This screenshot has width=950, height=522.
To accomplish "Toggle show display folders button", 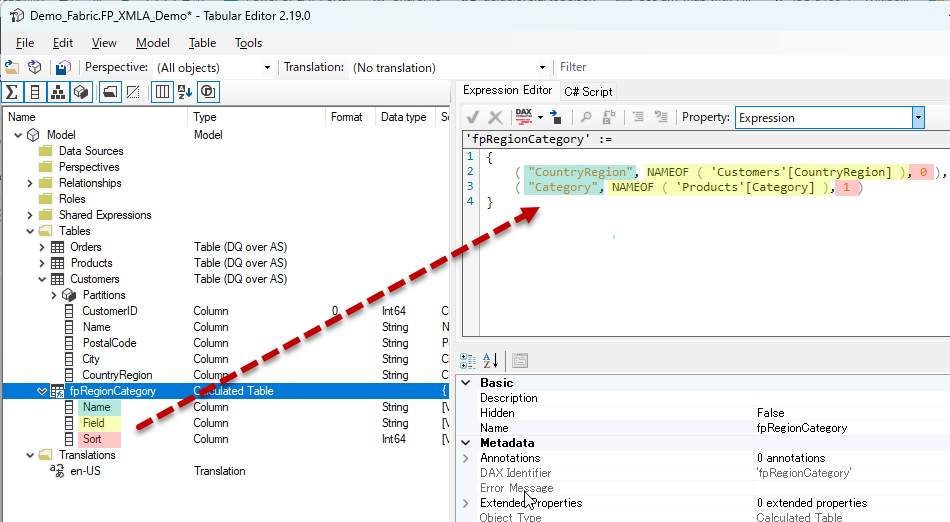I will 110,92.
